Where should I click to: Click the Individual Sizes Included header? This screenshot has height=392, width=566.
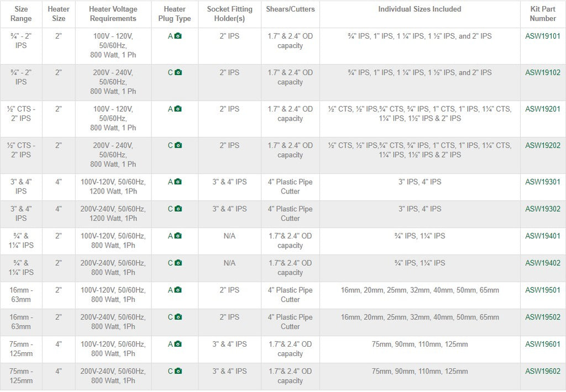[420, 9]
